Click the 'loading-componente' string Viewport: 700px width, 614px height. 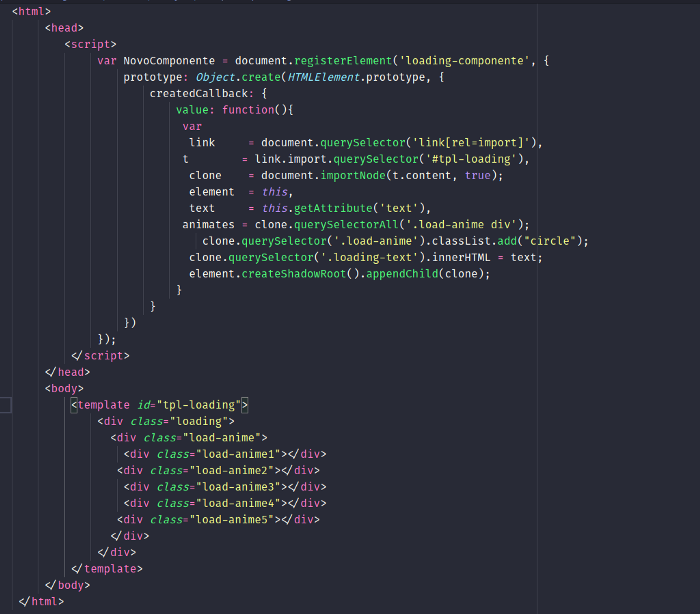464,61
